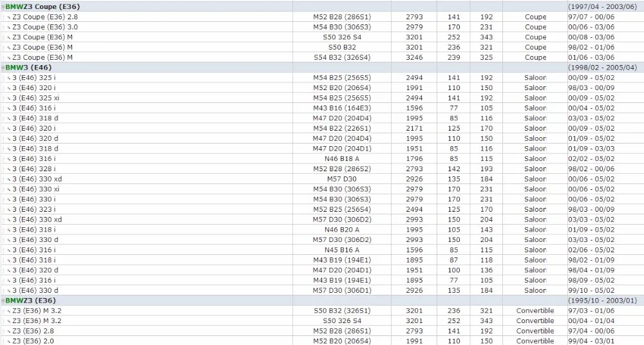Click displacement value 1796
This screenshot has width=644, height=345.
pyautogui.click(x=414, y=158)
